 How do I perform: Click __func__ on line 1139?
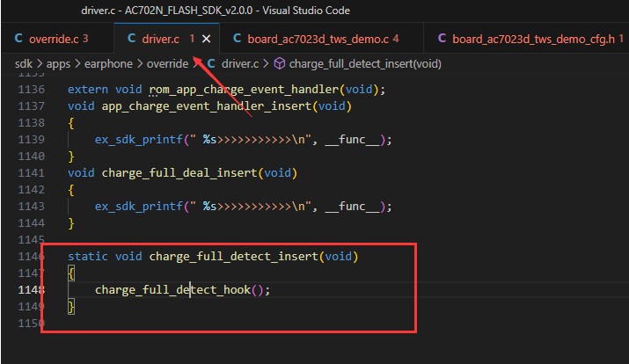tap(352, 140)
